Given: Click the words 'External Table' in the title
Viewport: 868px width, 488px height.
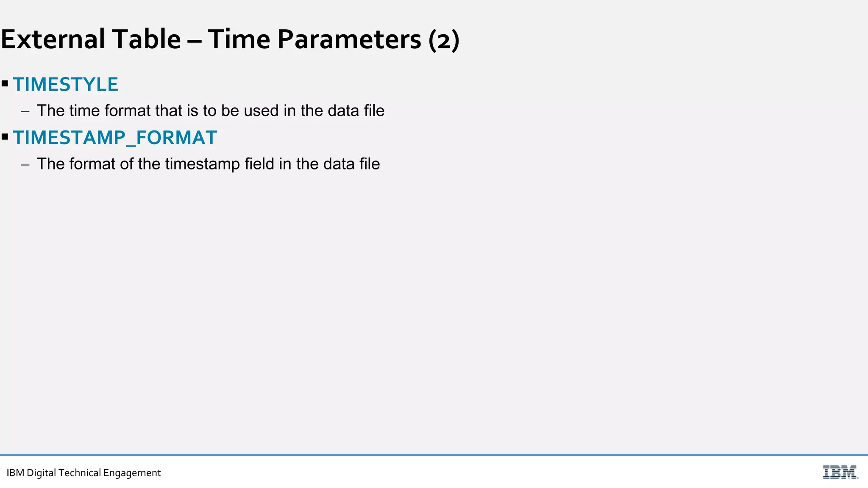Looking at the screenshot, I should (x=91, y=39).
